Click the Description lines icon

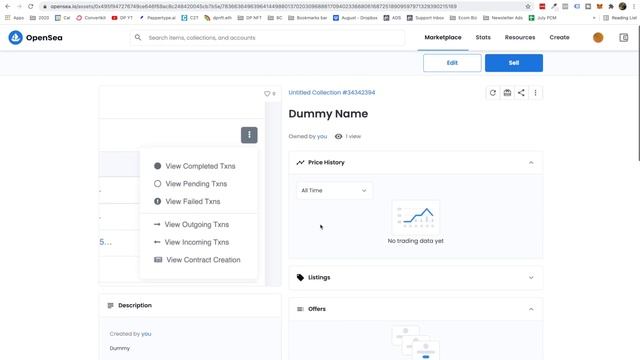click(110, 305)
